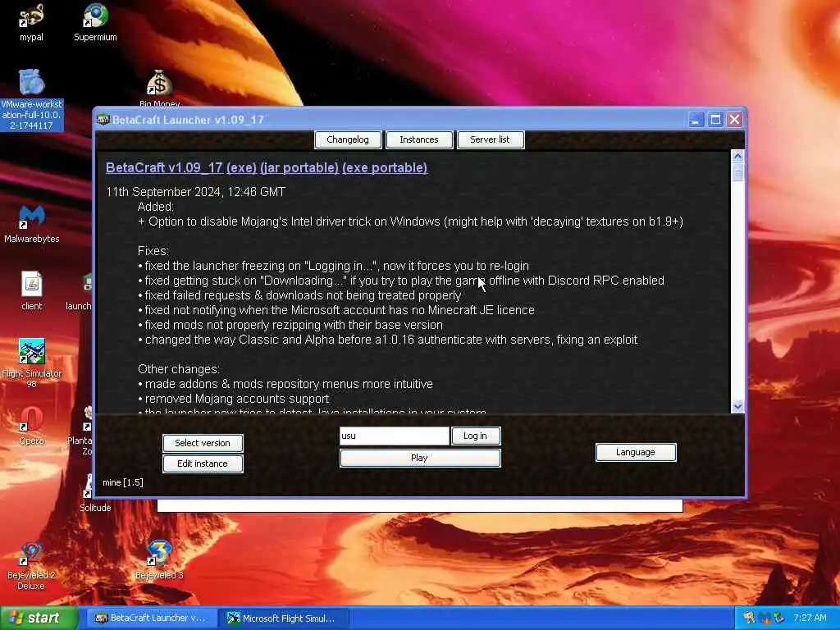Switch to BetaCraft Launcher taskbar button
840x630 pixels.
click(151, 618)
